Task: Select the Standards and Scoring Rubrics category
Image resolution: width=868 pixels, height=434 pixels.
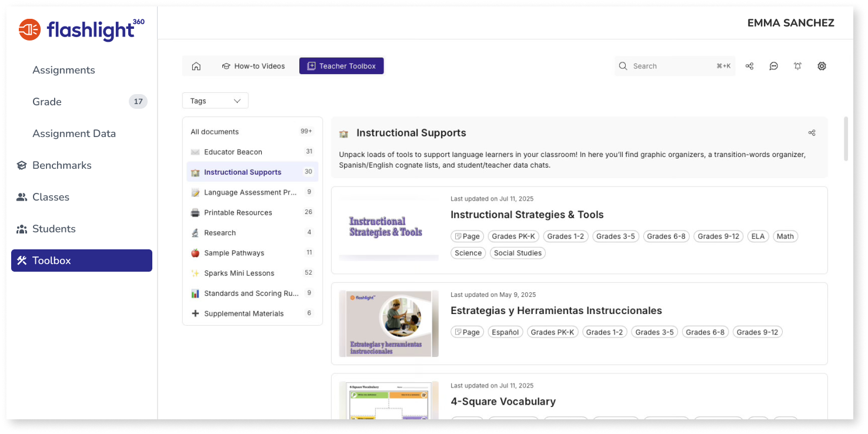Action: [252, 293]
